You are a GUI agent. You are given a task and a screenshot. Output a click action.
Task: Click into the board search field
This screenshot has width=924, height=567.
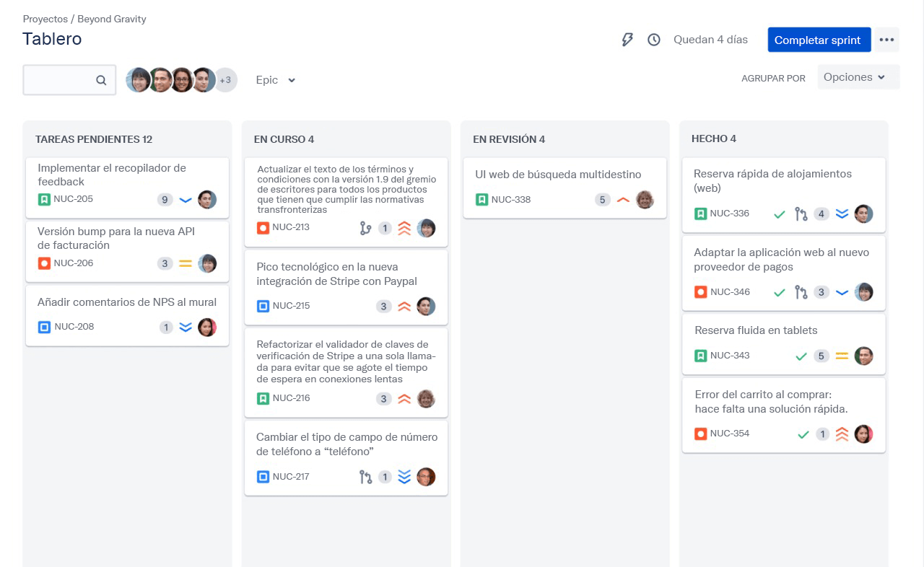click(59, 80)
